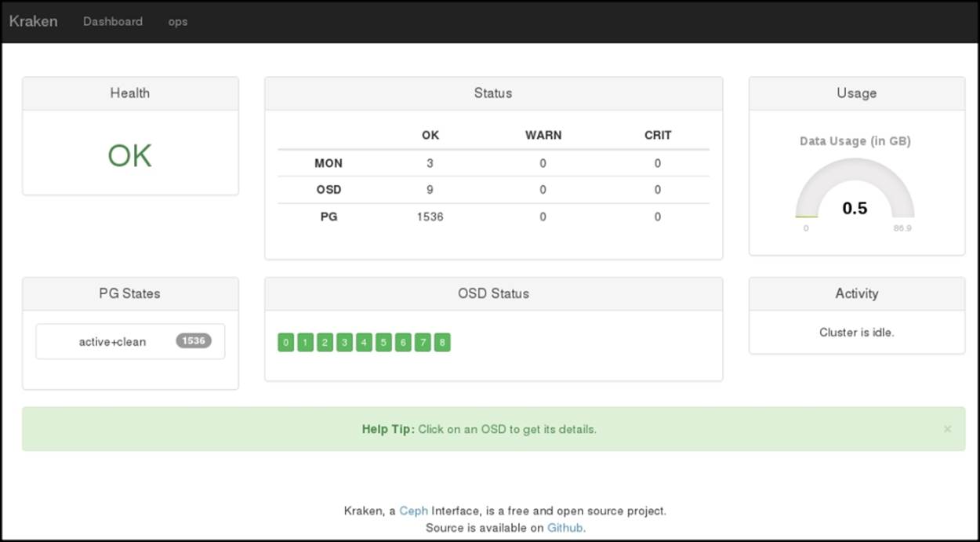Click the OSD 3 indicator

(x=345, y=342)
